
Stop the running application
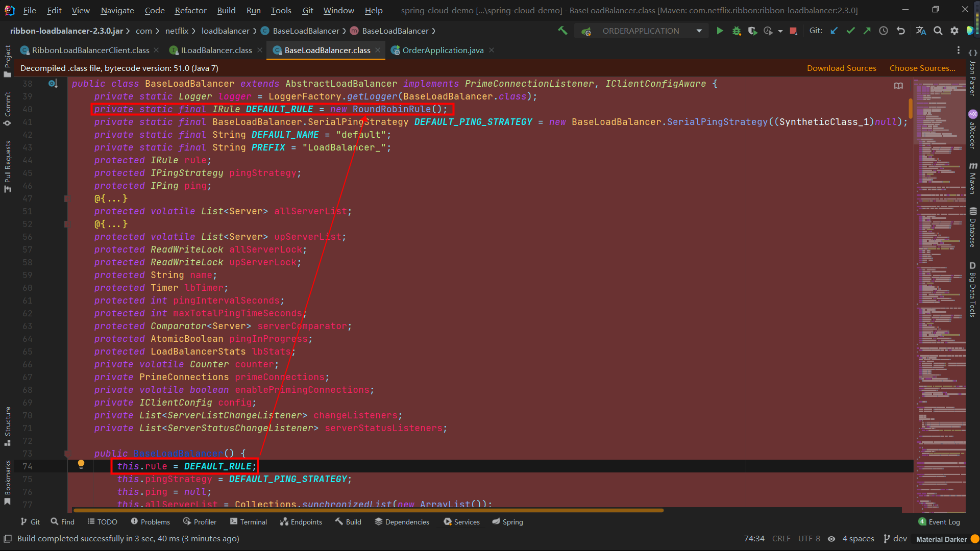coord(793,31)
